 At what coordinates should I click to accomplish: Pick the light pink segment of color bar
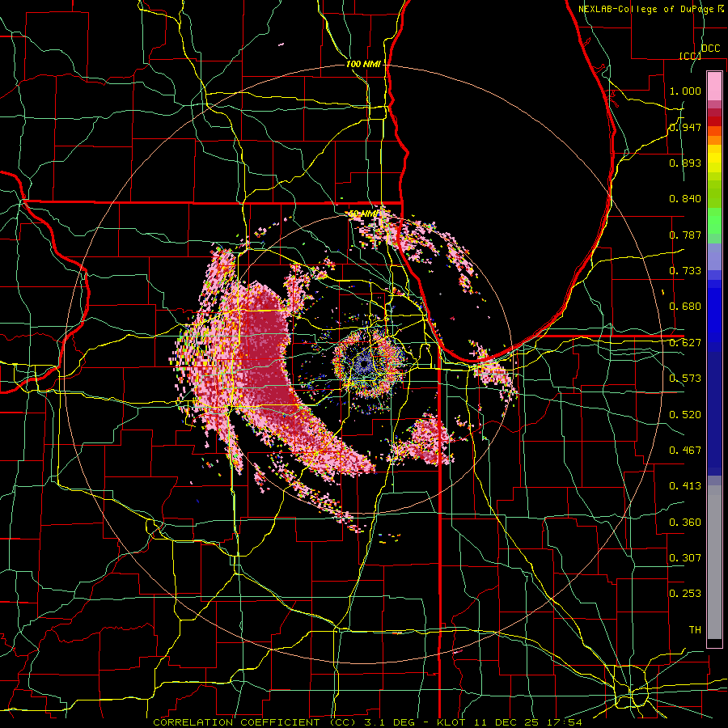coord(714,86)
